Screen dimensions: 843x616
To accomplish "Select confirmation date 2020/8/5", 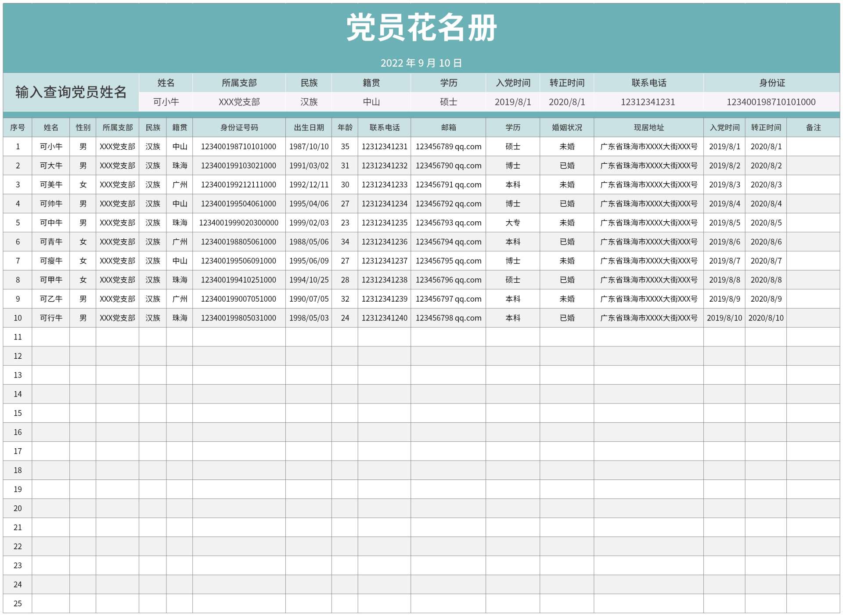I will 766,223.
